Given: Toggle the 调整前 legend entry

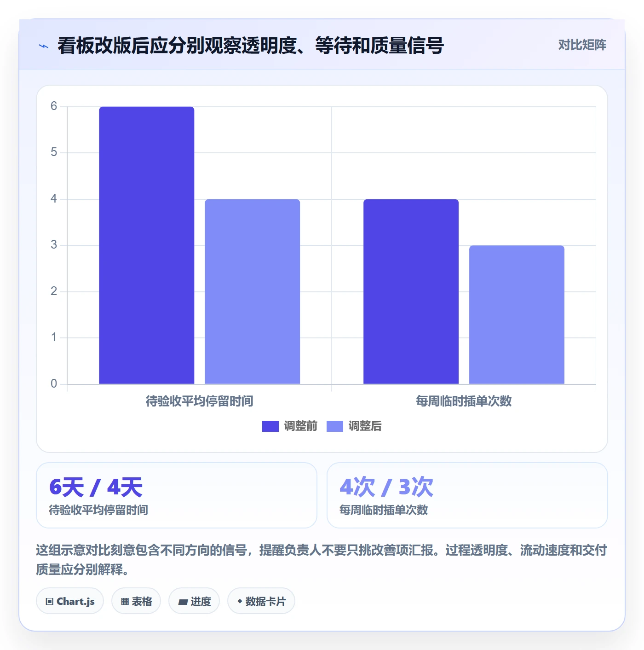Looking at the screenshot, I should coord(290,426).
